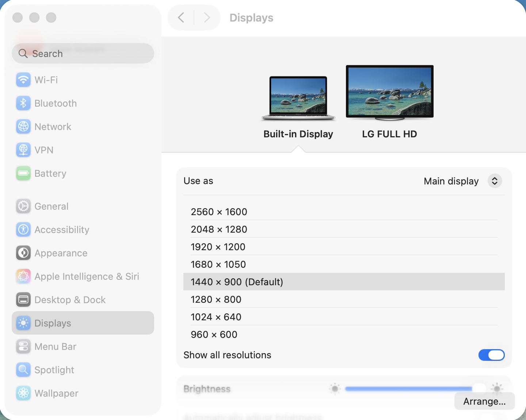
Task: Click the magnifying glass in Search field
Action: (x=23, y=54)
